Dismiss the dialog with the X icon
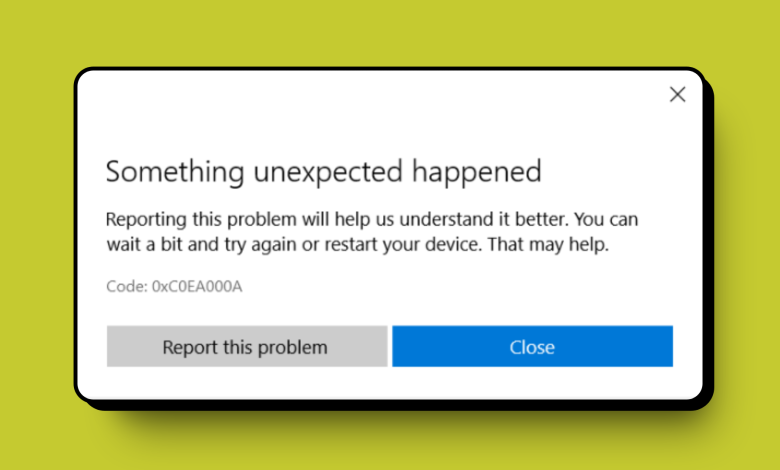The height and width of the screenshot is (470, 780). pyautogui.click(x=677, y=95)
